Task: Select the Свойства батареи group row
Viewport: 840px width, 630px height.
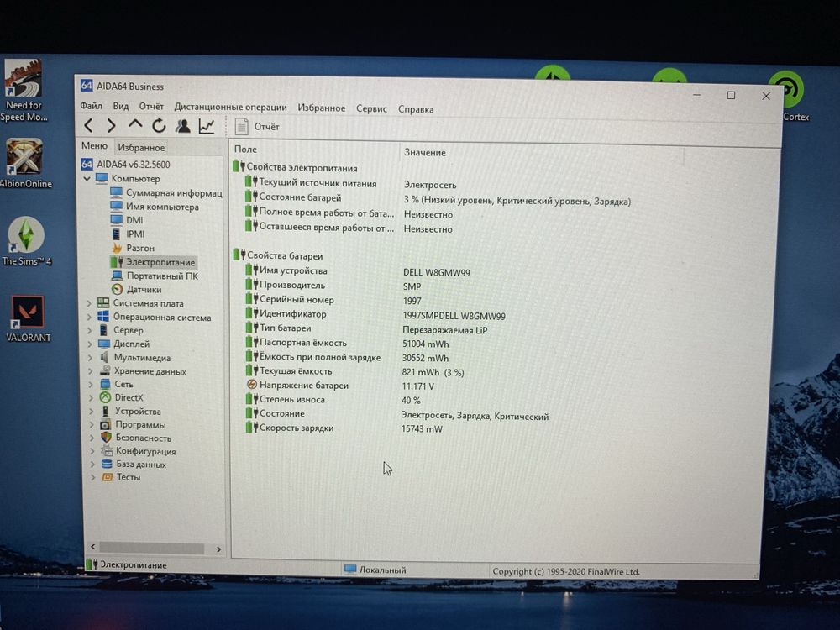Action: [278, 255]
